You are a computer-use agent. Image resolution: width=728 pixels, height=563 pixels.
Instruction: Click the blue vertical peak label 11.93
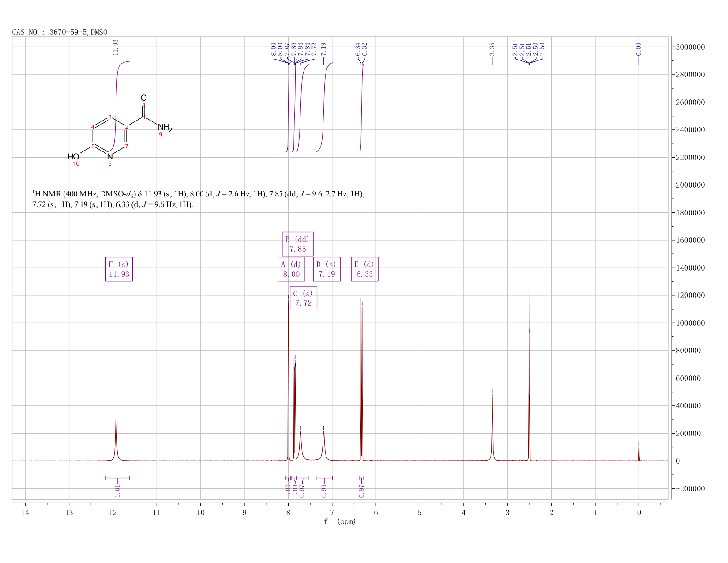[x=116, y=47]
